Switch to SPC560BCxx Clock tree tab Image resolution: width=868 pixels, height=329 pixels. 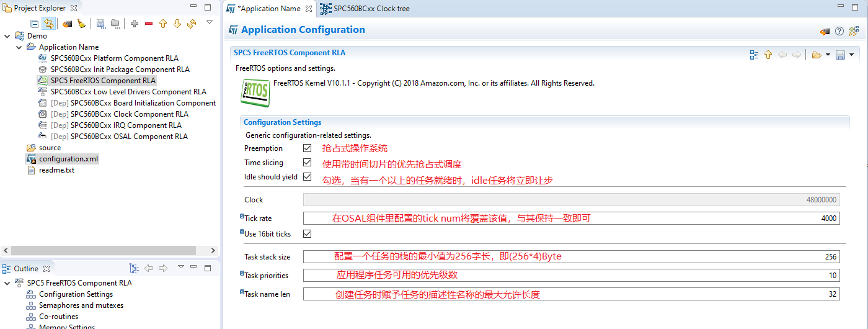(x=365, y=9)
